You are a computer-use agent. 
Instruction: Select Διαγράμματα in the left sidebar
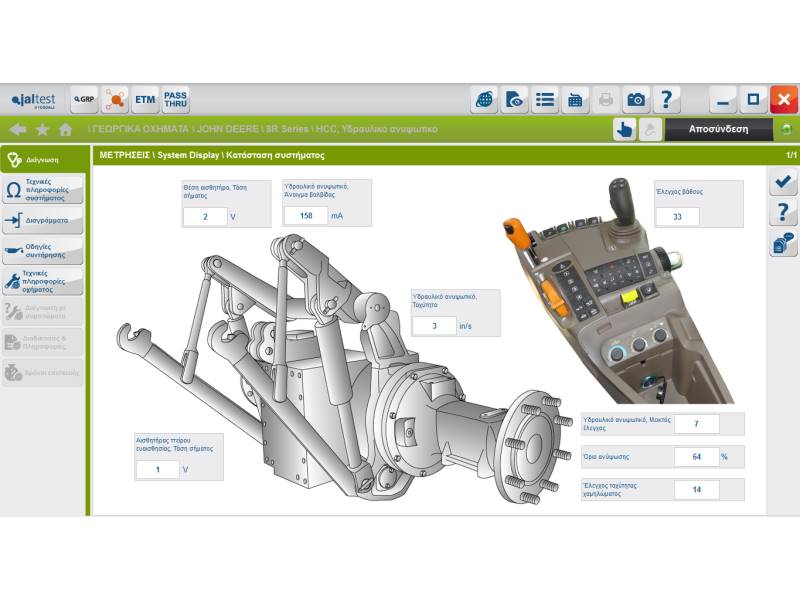42,220
